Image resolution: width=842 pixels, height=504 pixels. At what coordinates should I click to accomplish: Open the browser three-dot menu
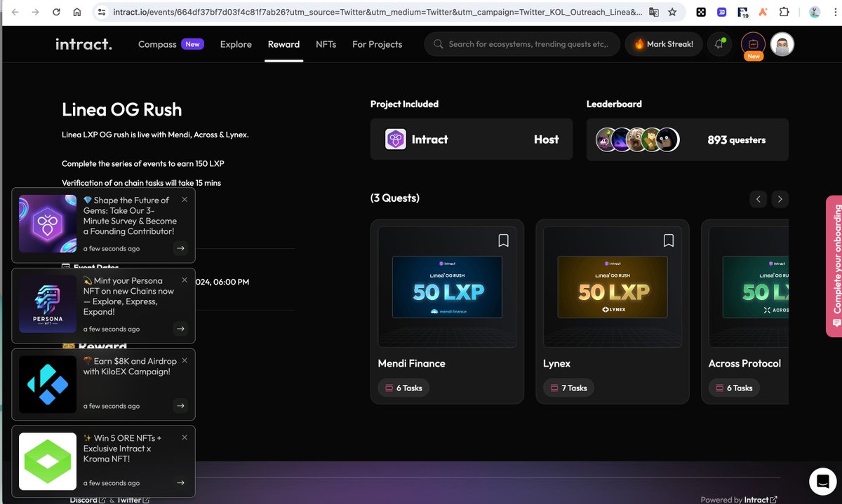pos(834,12)
